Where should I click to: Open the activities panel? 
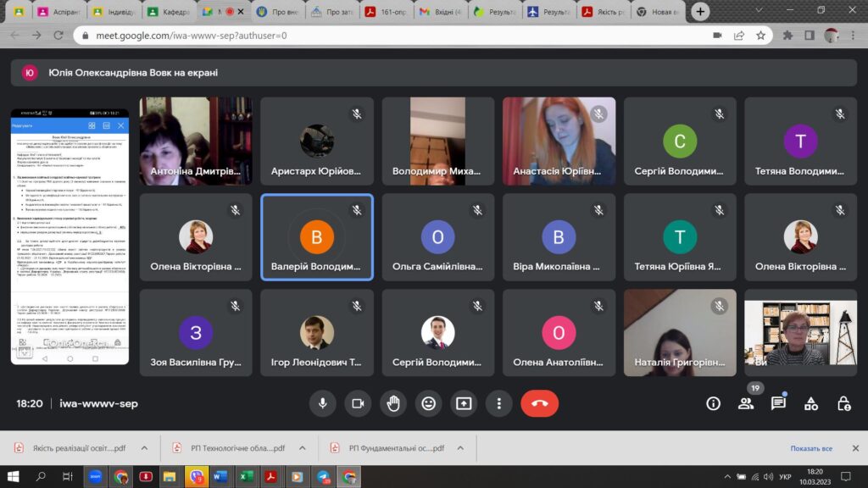[x=811, y=403]
